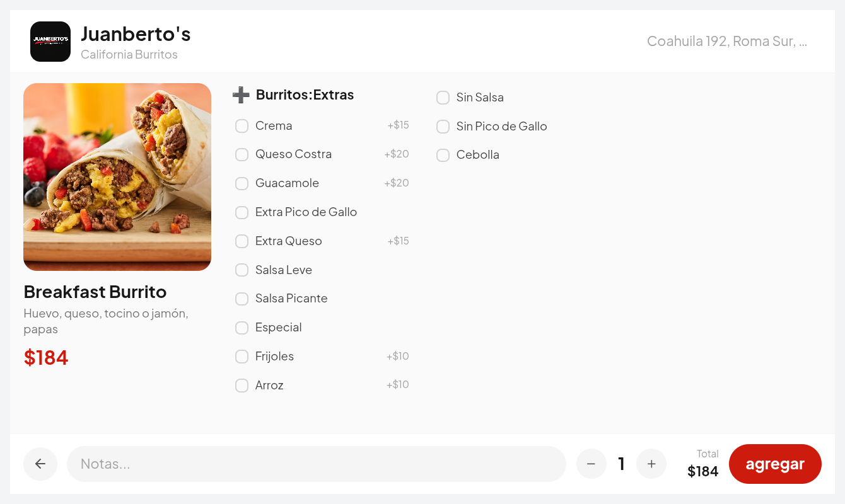Choose the Salsa Picante checkbox
The height and width of the screenshot is (504, 845).
click(x=242, y=299)
